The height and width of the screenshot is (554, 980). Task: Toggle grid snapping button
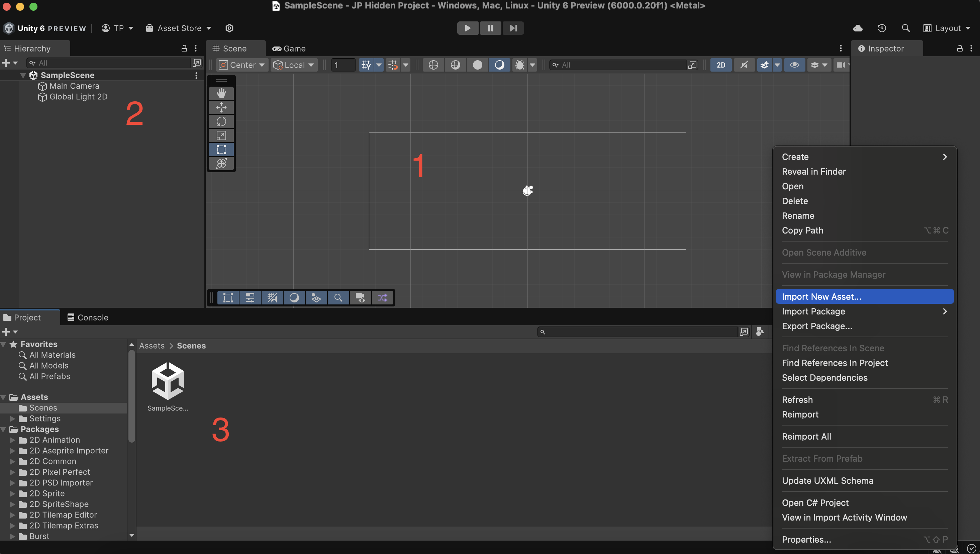[x=393, y=65]
